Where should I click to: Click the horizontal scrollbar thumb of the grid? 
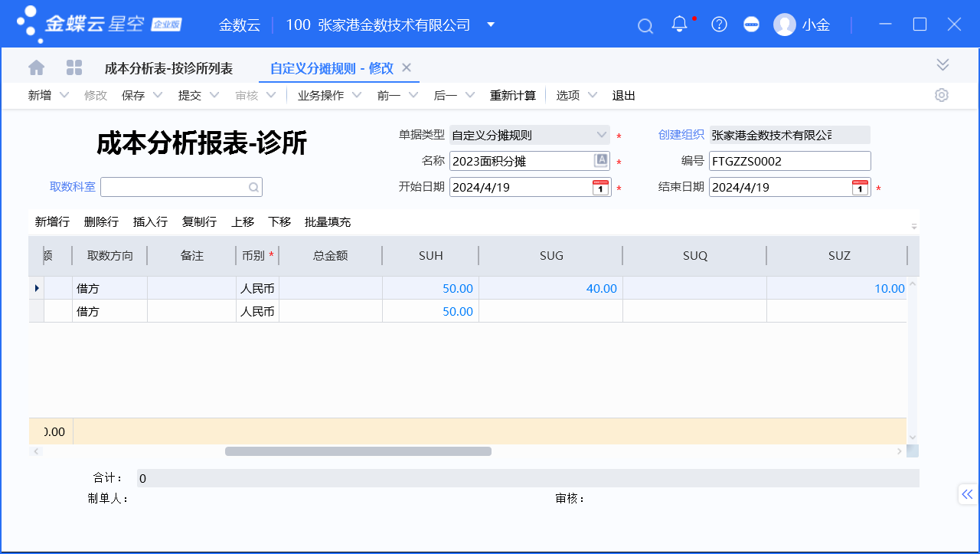pyautogui.click(x=358, y=451)
